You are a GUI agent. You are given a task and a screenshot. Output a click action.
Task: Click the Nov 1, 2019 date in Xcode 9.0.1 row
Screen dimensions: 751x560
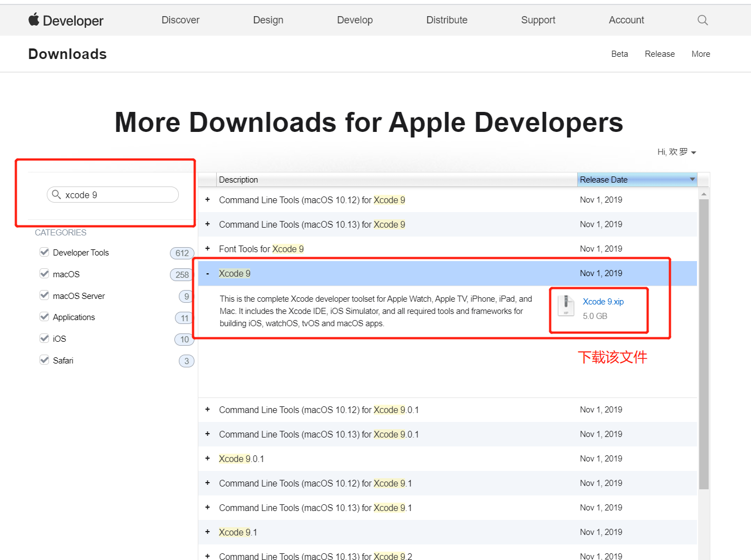601,458
